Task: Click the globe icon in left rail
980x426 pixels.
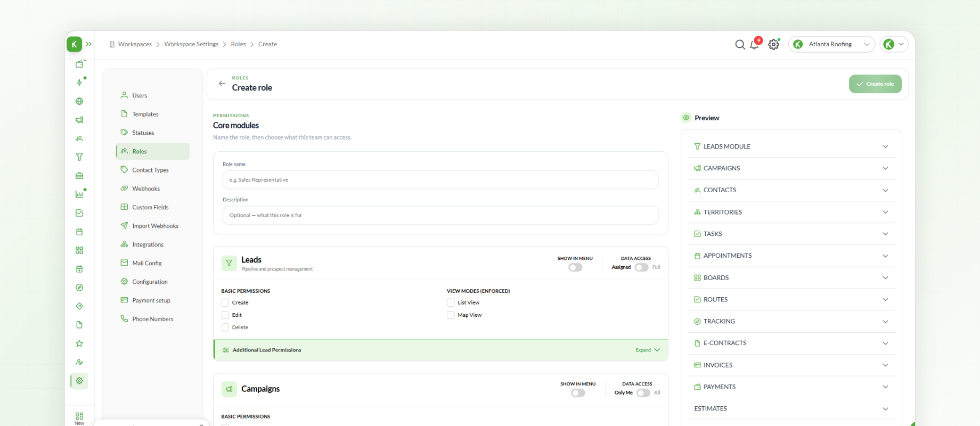Action: pyautogui.click(x=79, y=101)
